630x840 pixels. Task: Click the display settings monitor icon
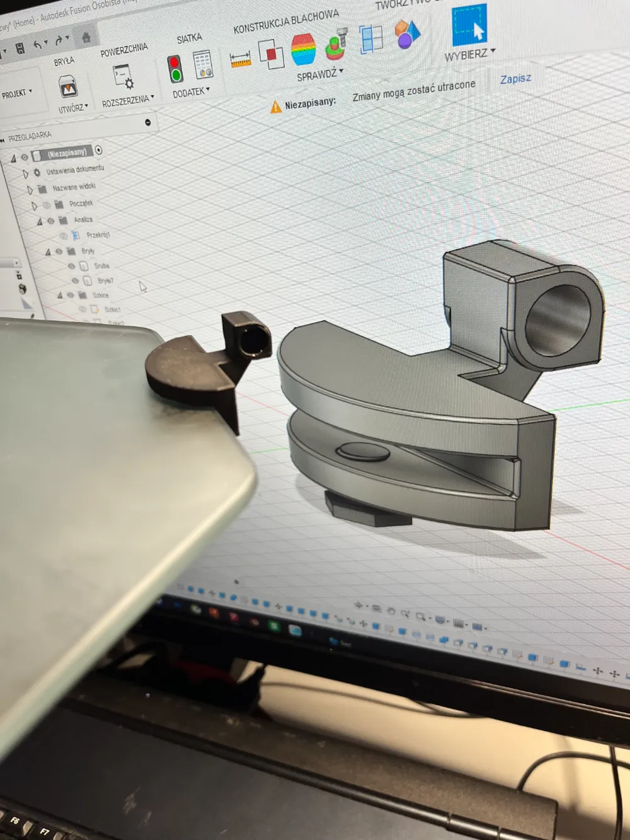pyautogui.click(x=440, y=621)
